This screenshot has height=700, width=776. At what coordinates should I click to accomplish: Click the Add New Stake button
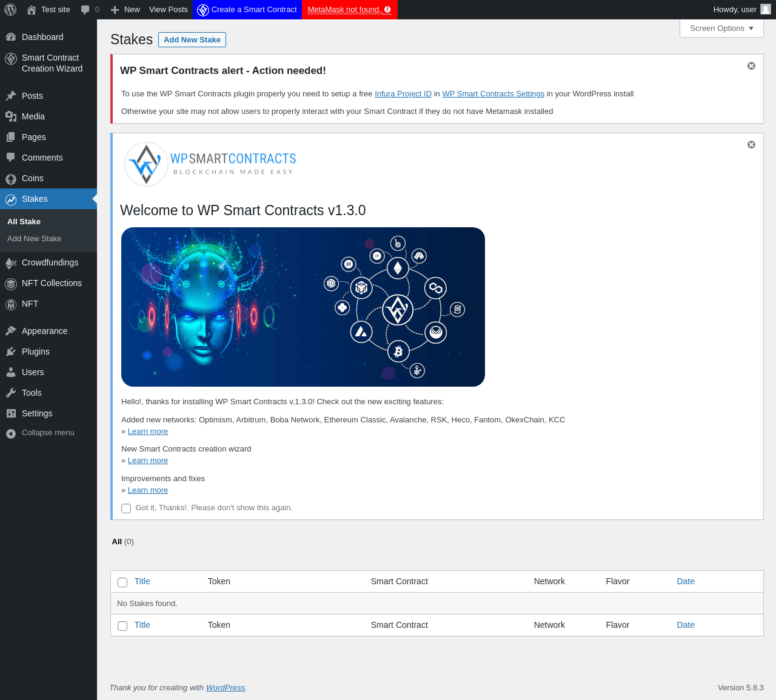[192, 39]
